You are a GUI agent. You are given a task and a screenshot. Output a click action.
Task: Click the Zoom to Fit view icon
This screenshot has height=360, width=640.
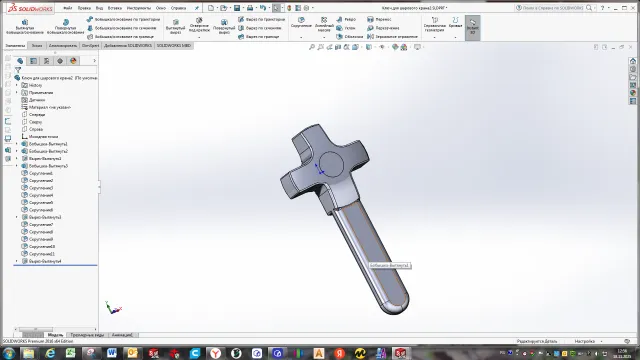312,47
